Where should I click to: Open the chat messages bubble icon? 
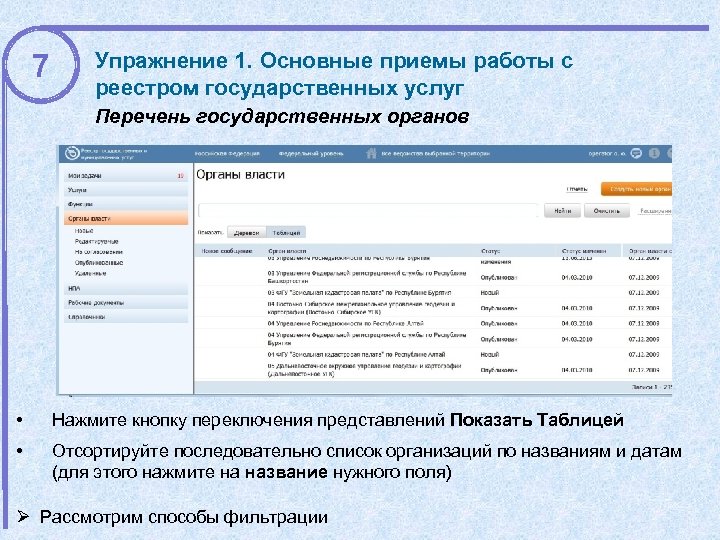pyautogui.click(x=636, y=153)
